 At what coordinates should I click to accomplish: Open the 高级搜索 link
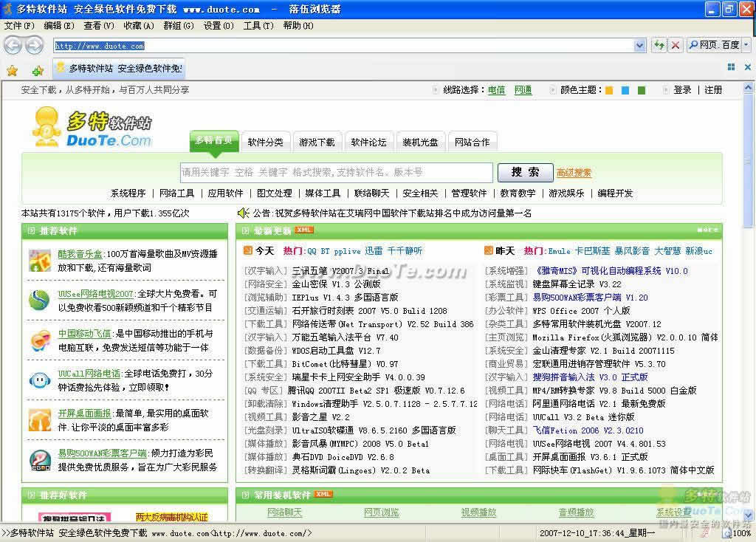[574, 173]
